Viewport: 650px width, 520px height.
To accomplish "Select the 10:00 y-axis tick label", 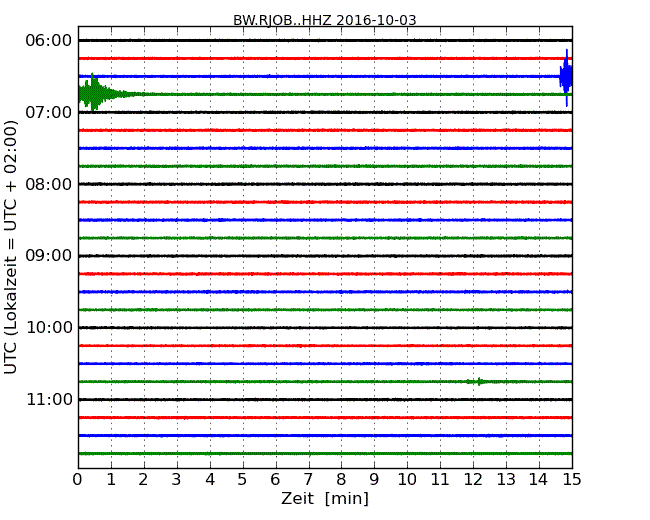I will (x=49, y=328).
